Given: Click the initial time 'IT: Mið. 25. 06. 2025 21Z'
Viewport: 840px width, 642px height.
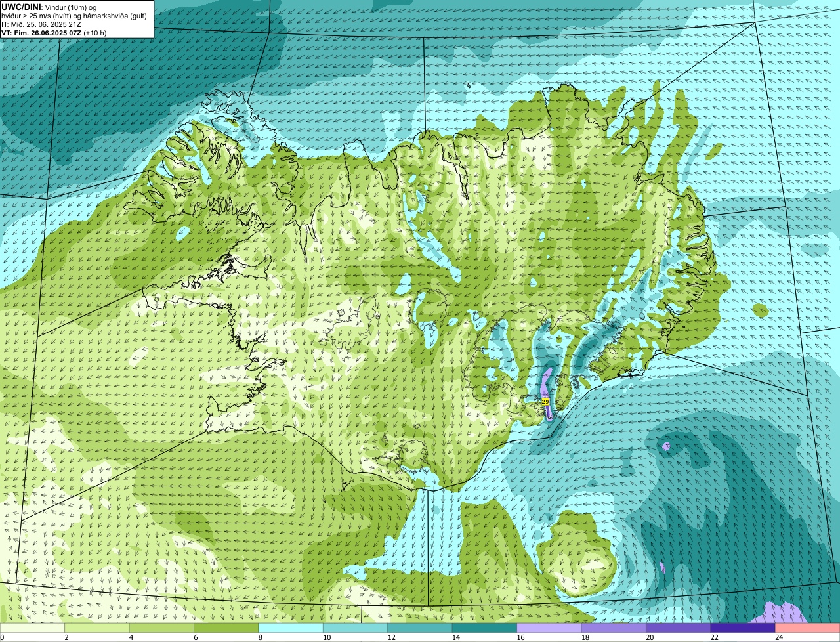Looking at the screenshot, I should click(x=41, y=24).
